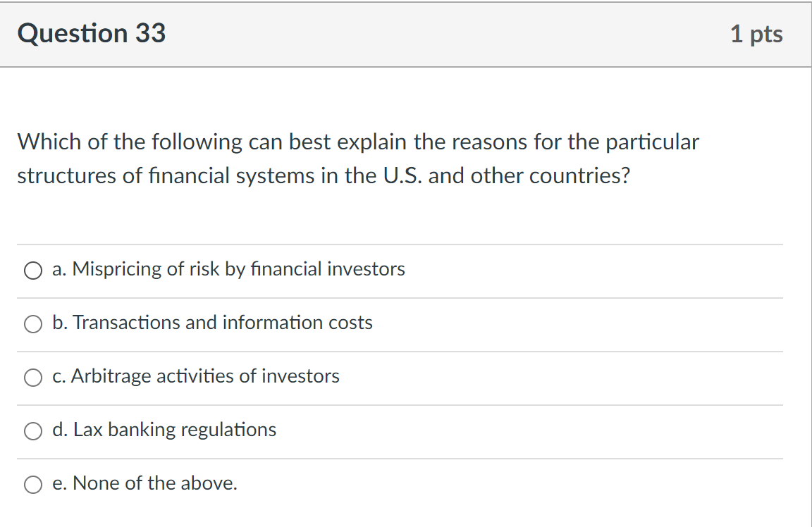This screenshot has height=527, width=812.
Task: Click the question prompt text
Action: pos(357,159)
